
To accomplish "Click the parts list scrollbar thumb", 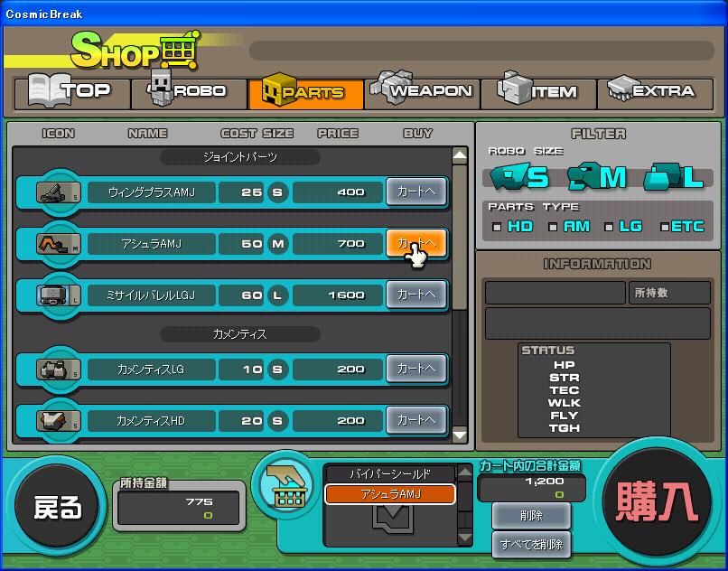I will pos(460,237).
